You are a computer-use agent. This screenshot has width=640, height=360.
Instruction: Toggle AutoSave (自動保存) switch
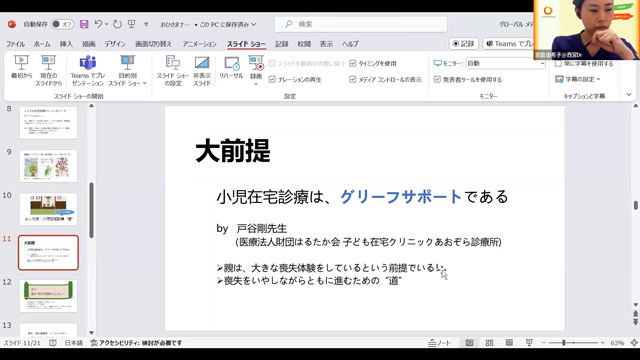62,24
